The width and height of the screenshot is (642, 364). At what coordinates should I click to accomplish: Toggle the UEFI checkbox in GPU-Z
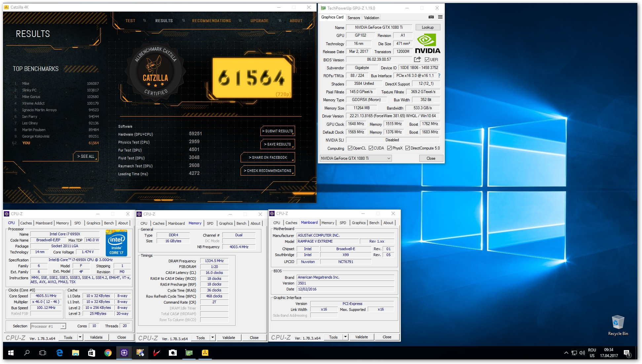pos(427,60)
